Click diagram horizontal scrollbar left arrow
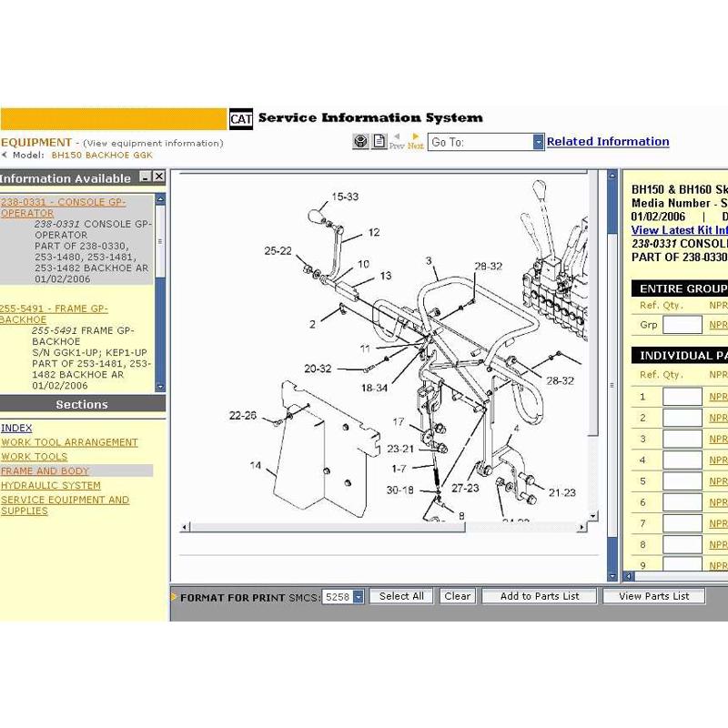The image size is (728, 728). [x=185, y=527]
